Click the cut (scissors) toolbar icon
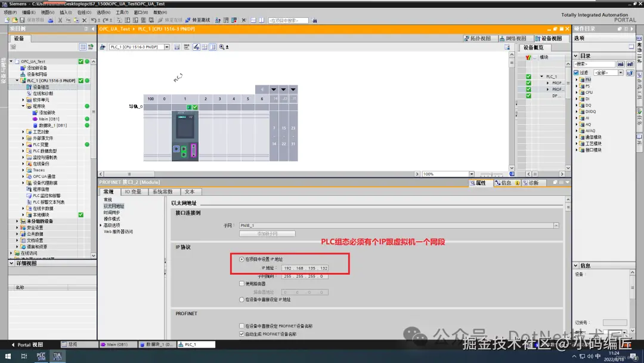644x363 pixels. click(x=60, y=20)
